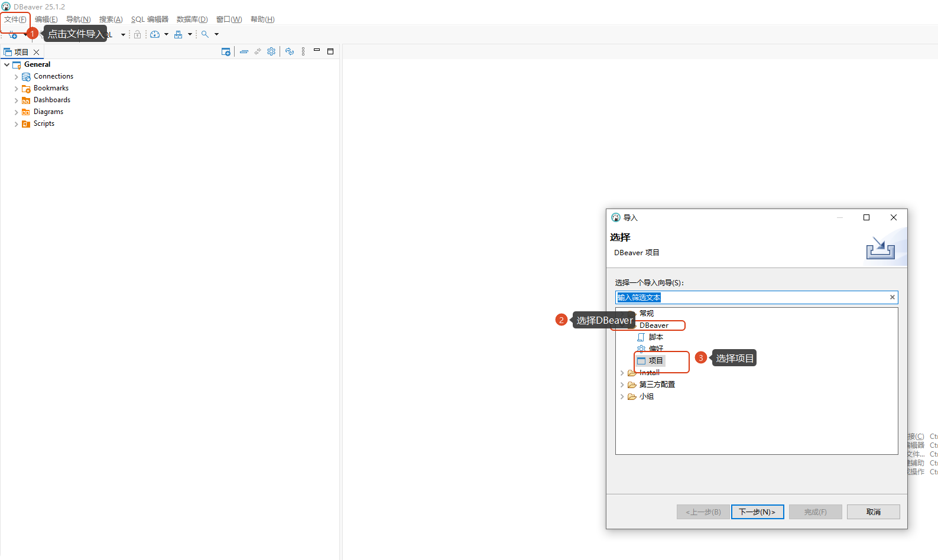Select 常规 in import wizard tree
The height and width of the screenshot is (560, 938).
pyautogui.click(x=647, y=314)
